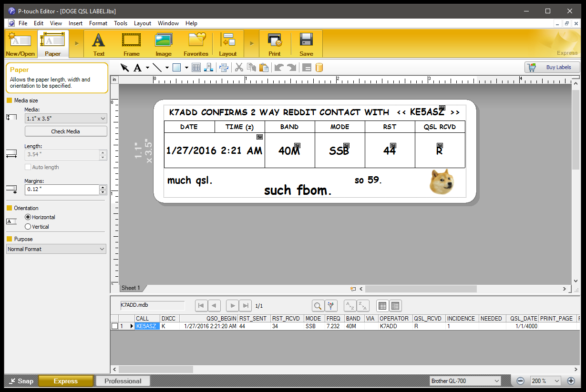Open the Favorites panel
The width and height of the screenshot is (586, 392).
195,43
